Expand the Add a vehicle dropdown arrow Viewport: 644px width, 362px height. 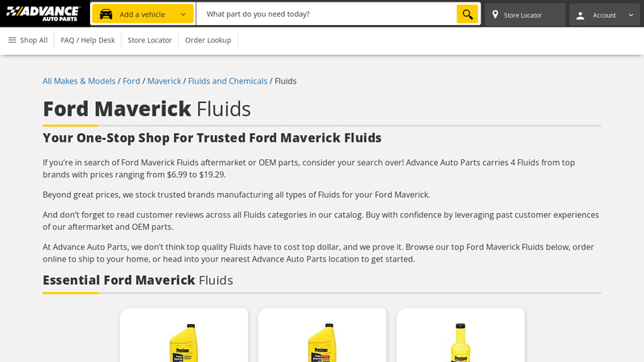click(184, 14)
